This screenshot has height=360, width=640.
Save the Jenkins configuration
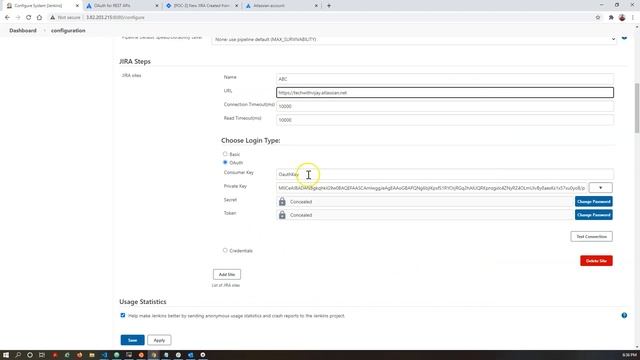click(132, 340)
